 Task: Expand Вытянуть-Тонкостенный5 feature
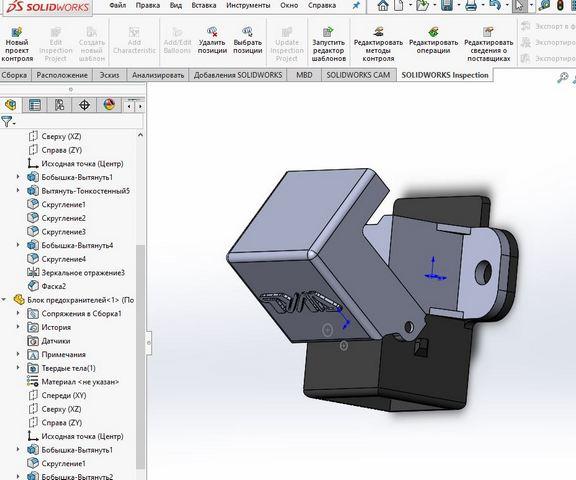pos(18,191)
